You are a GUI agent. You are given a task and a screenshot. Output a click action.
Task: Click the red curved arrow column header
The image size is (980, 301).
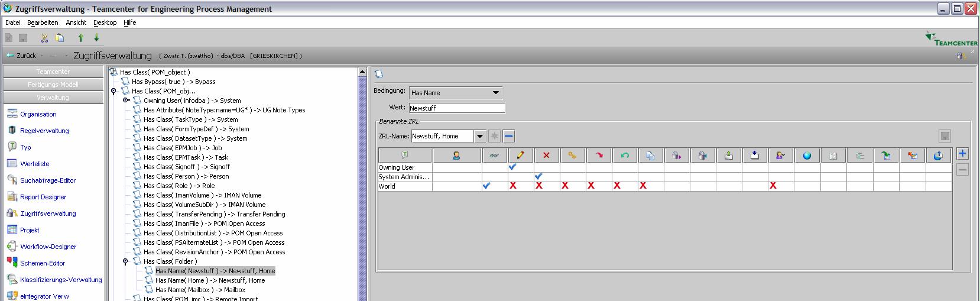click(599, 156)
